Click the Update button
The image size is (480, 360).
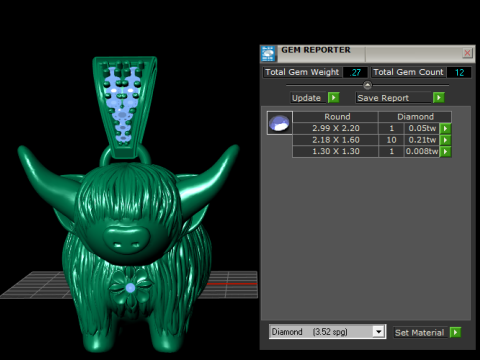(x=307, y=98)
